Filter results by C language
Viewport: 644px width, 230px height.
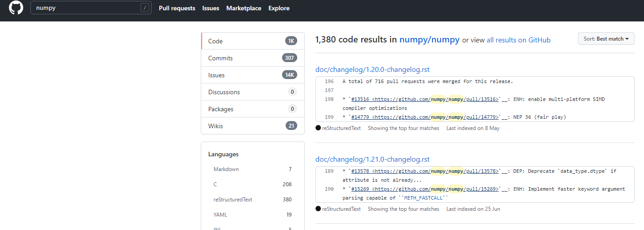point(253,184)
